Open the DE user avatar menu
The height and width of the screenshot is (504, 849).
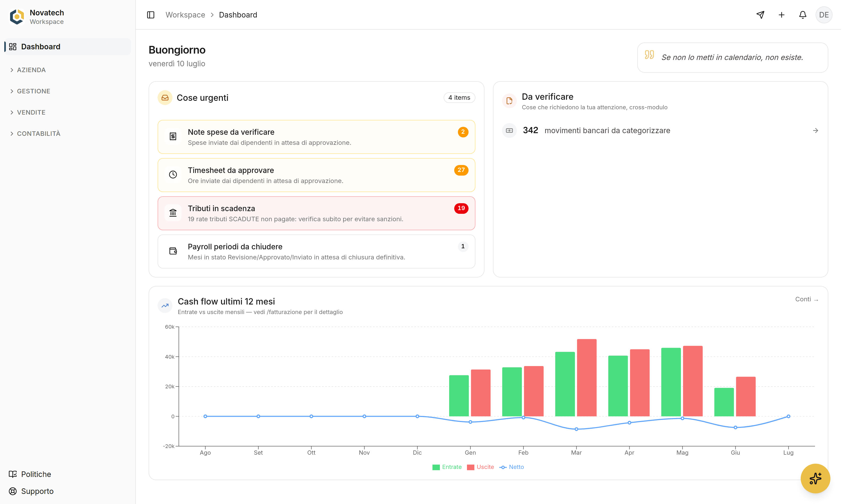tap(824, 15)
